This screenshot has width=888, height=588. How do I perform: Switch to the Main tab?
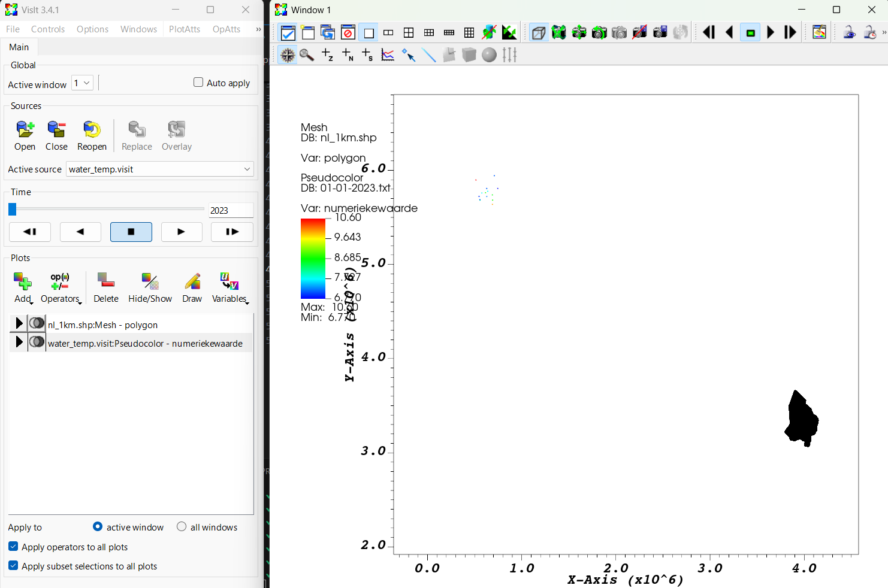tap(19, 47)
